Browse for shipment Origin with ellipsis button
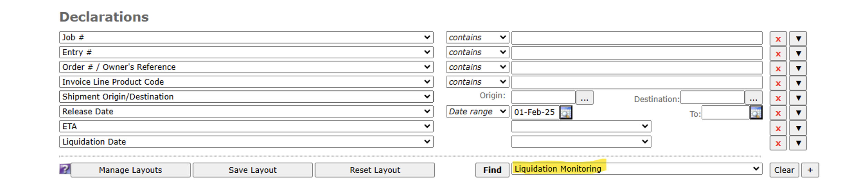 (584, 98)
